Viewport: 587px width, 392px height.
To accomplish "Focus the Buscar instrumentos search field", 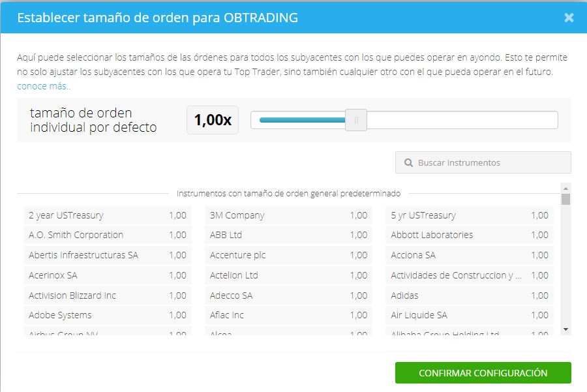I will [x=483, y=162].
